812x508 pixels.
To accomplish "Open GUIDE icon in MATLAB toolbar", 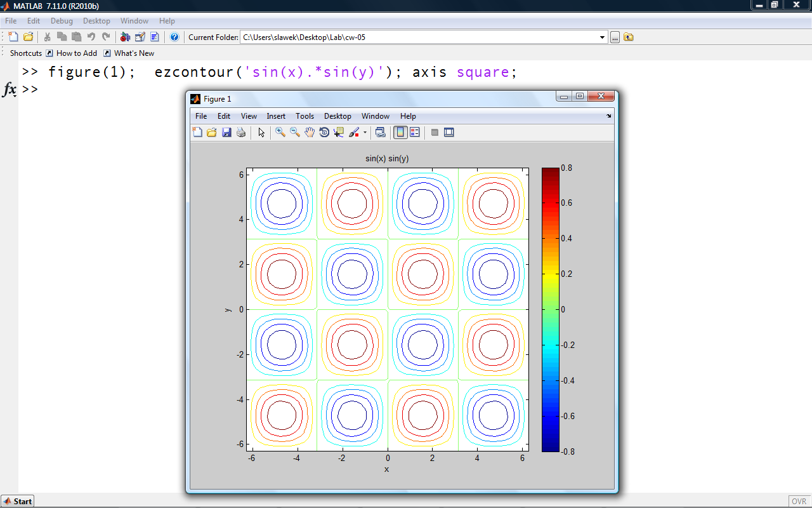I will [140, 37].
